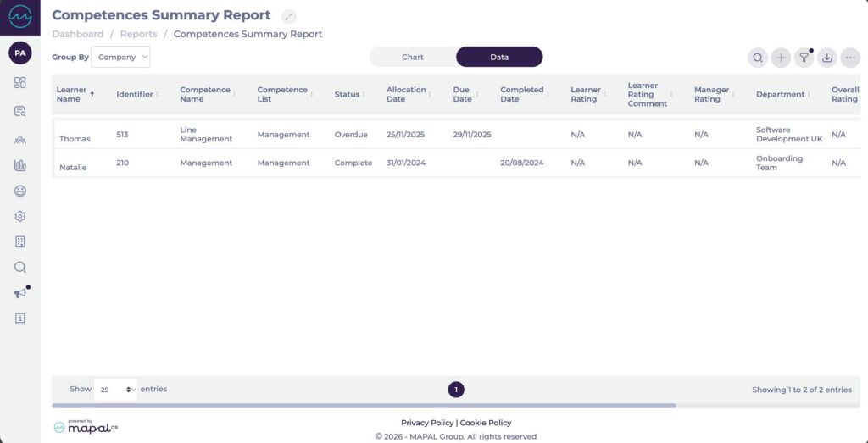This screenshot has height=443, width=868.
Task: Click the horizontal table scrollbar
Action: pyautogui.click(x=364, y=406)
